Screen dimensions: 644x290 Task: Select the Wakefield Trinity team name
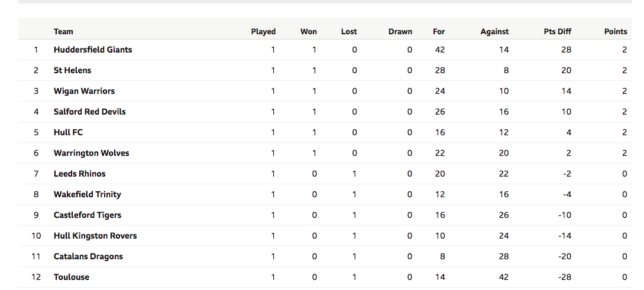coord(87,194)
